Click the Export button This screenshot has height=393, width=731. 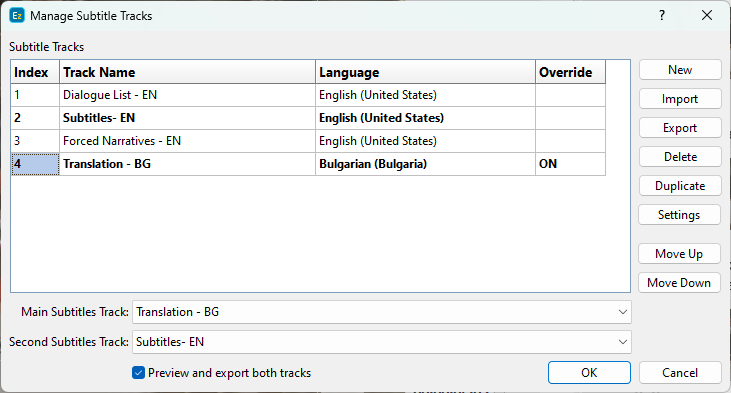pos(680,128)
